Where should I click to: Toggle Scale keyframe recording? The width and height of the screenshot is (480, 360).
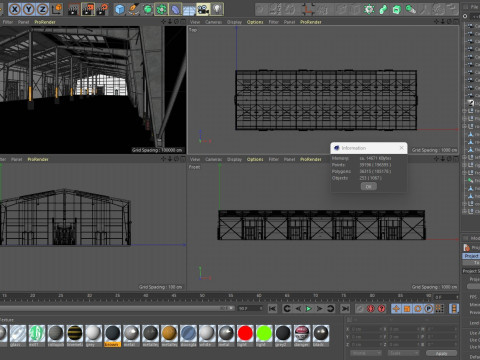pyautogui.click(x=407, y=309)
